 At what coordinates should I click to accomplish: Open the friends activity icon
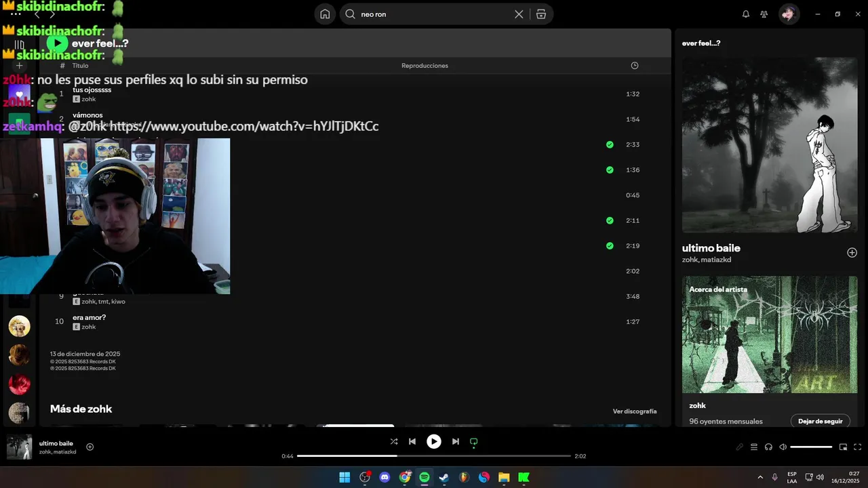tap(764, 14)
